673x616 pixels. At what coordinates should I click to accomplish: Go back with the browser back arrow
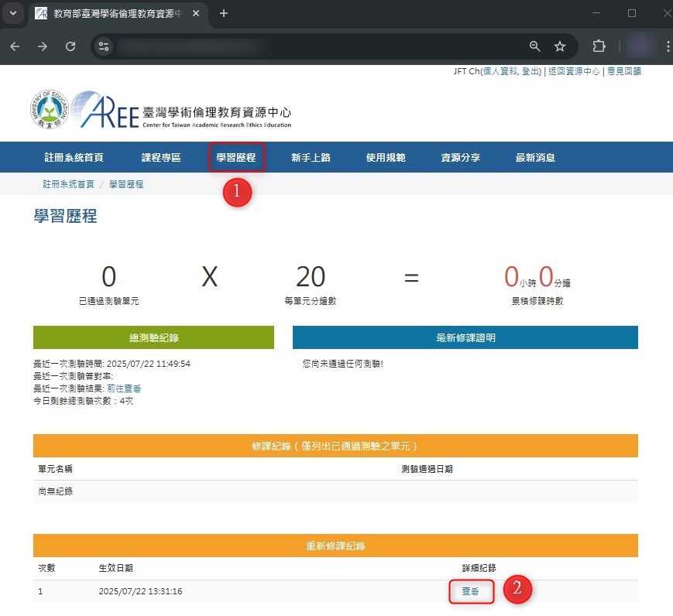point(15,46)
